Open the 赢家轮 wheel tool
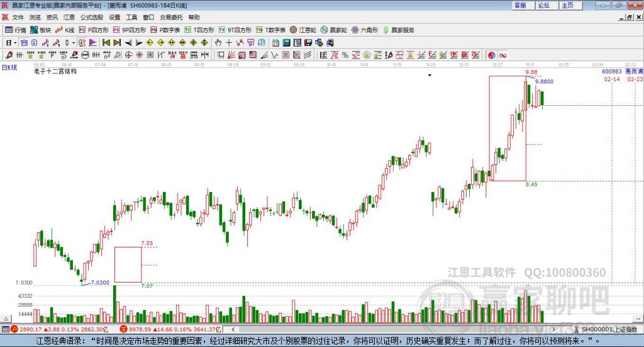 [x=334, y=30]
